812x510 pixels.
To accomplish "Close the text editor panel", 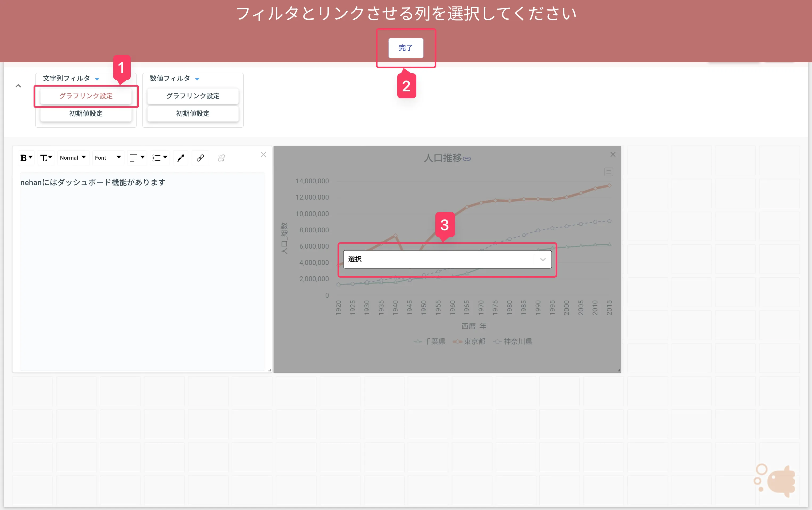I will pos(264,155).
